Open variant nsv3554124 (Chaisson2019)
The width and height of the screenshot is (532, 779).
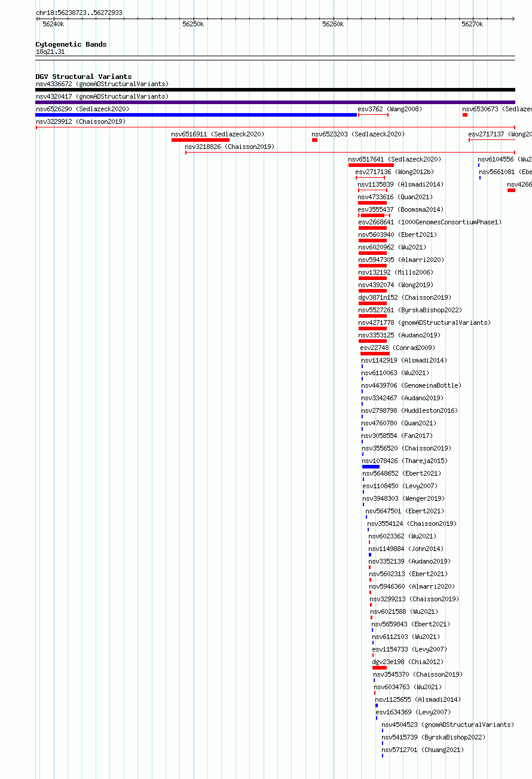[x=412, y=524]
